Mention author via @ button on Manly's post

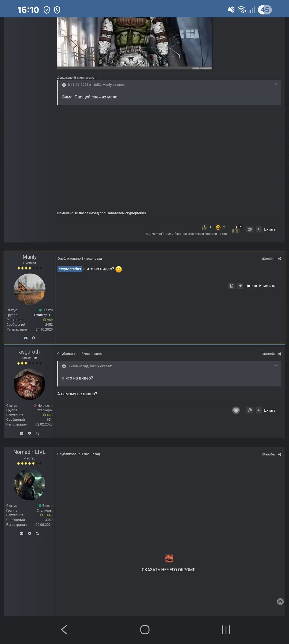(x=231, y=286)
